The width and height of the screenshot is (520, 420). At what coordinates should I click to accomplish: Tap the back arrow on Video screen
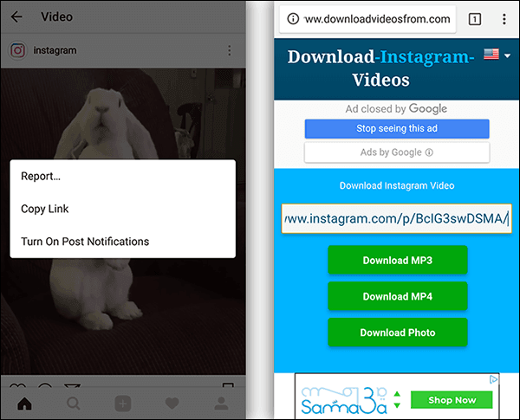16,16
